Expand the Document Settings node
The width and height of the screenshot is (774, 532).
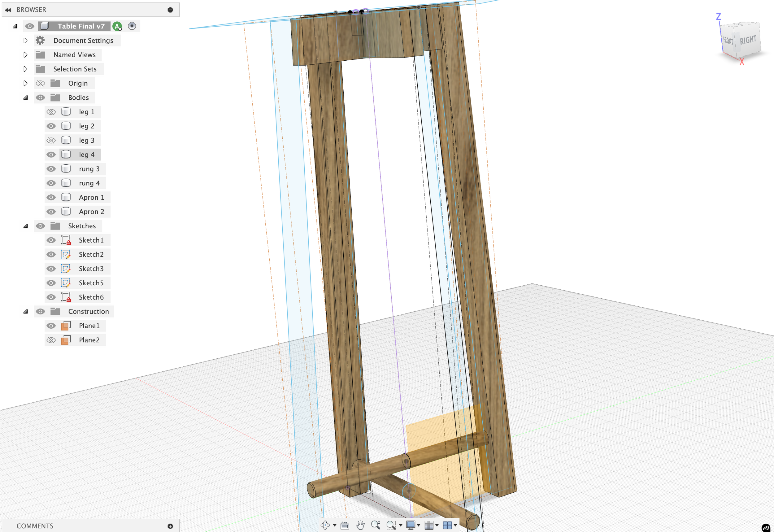point(26,41)
